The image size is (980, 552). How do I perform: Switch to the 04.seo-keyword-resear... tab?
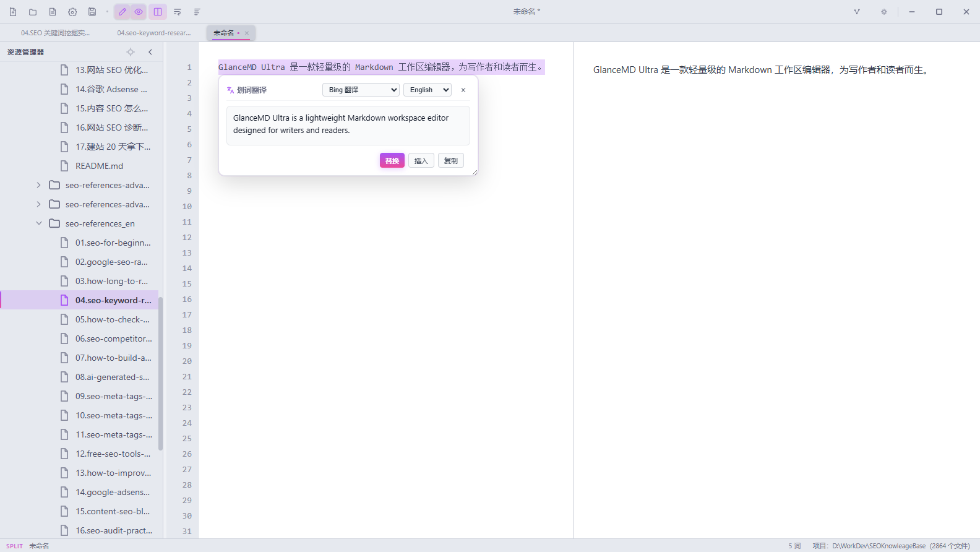[154, 33]
